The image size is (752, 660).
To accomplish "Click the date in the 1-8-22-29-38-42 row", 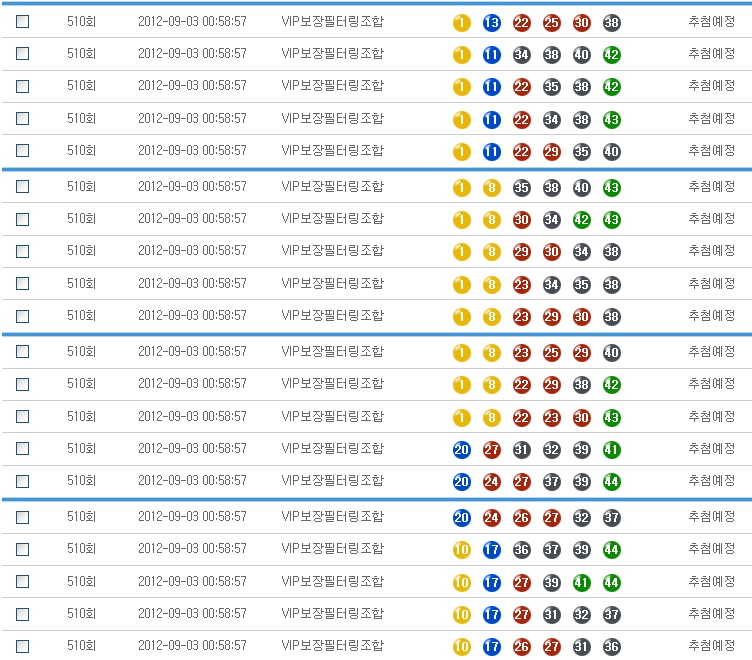I will [192, 384].
